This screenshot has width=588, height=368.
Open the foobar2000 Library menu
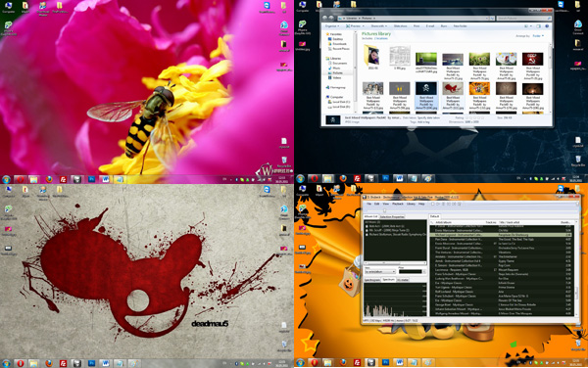411,204
